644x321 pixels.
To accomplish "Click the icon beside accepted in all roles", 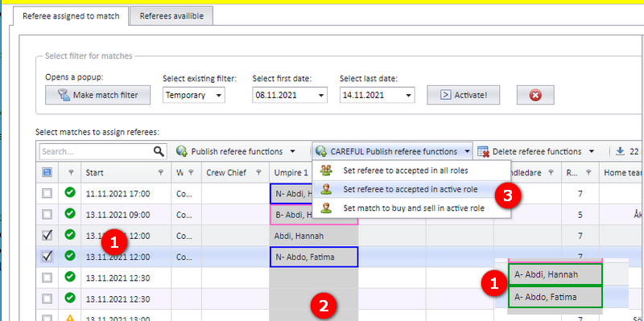I will coord(327,170).
